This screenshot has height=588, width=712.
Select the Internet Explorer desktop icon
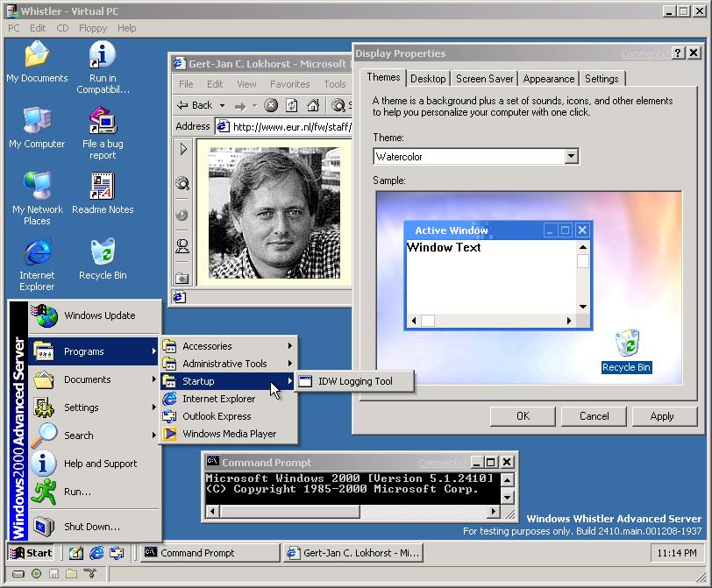(37, 265)
